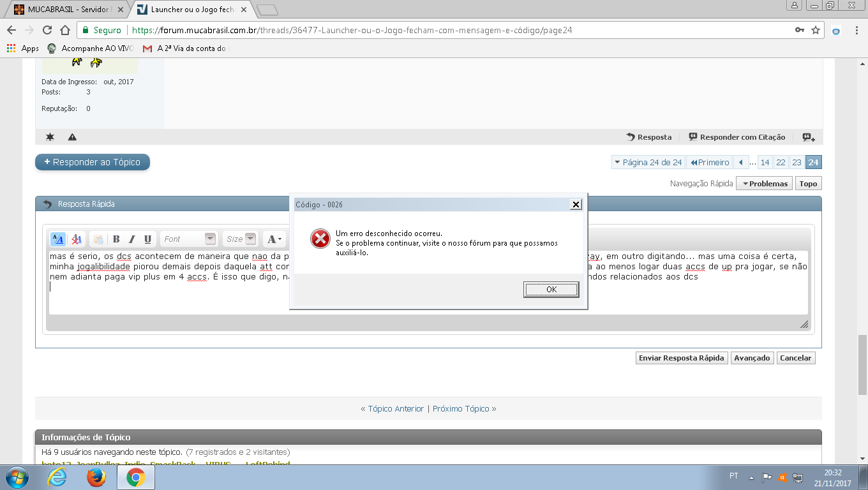The width and height of the screenshot is (868, 490).
Task: Toggle the editor source mode A/A icon
Action: point(57,239)
